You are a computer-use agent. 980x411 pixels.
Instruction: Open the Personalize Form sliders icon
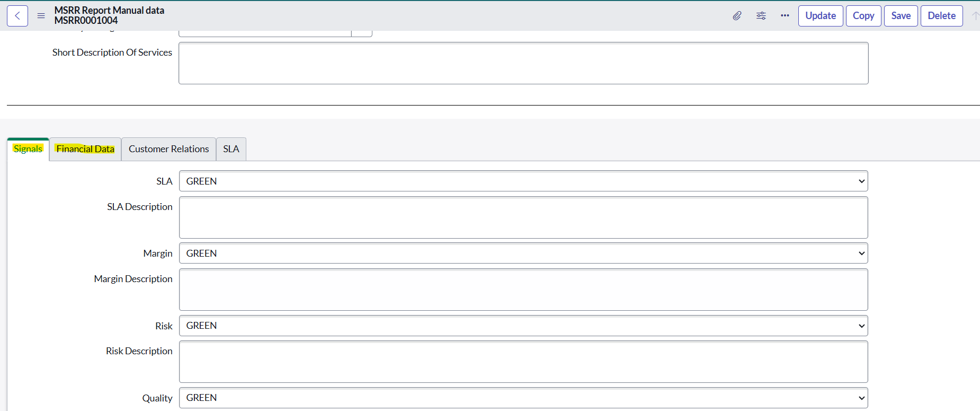pos(761,16)
